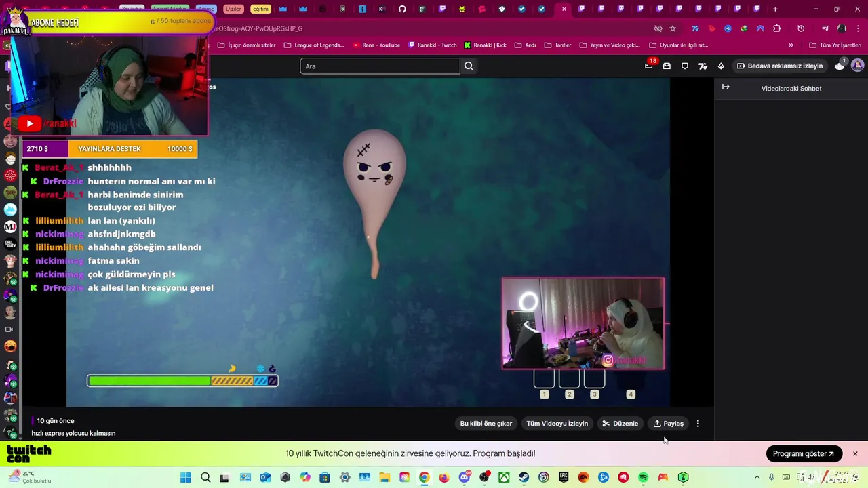
Task: Open Spotify from the taskbar
Action: (643, 477)
